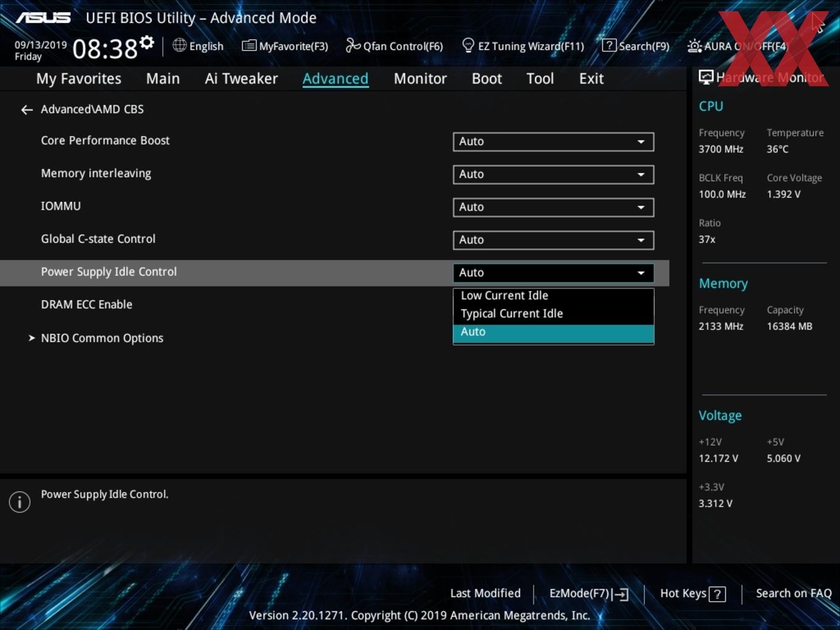Viewport: 840px width, 630px height.
Task: Select the DRAM ECC Enable row
Action: (86, 304)
